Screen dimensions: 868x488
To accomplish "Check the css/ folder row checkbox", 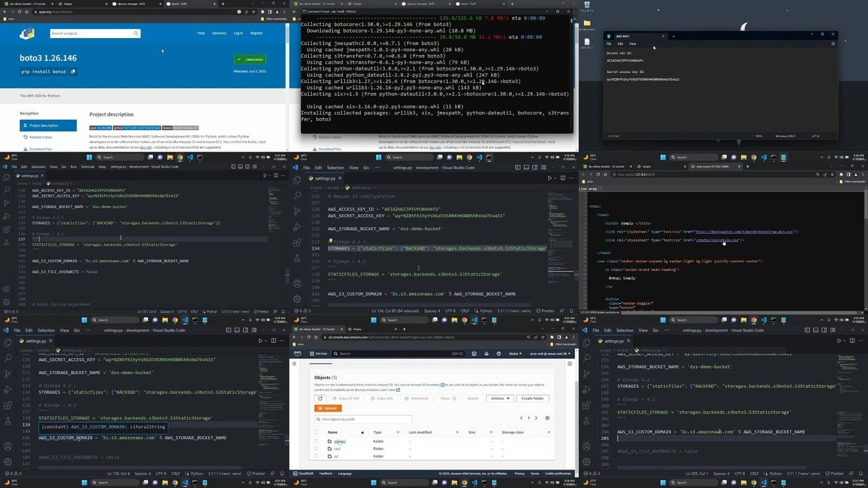I will pyautogui.click(x=316, y=449).
